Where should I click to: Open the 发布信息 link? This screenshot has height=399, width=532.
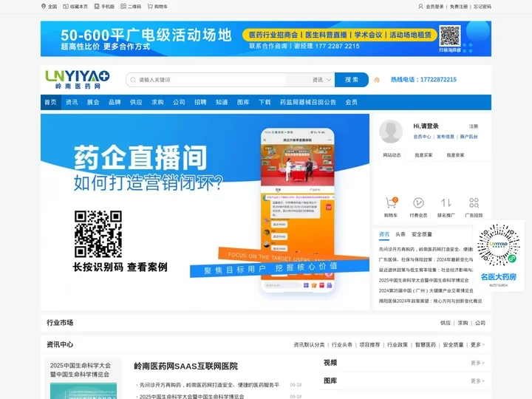(x=445, y=137)
